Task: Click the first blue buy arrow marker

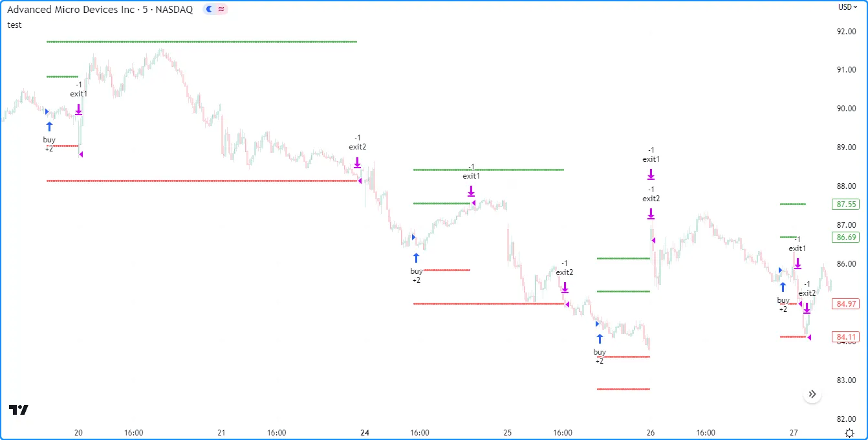Action: pyautogui.click(x=49, y=126)
